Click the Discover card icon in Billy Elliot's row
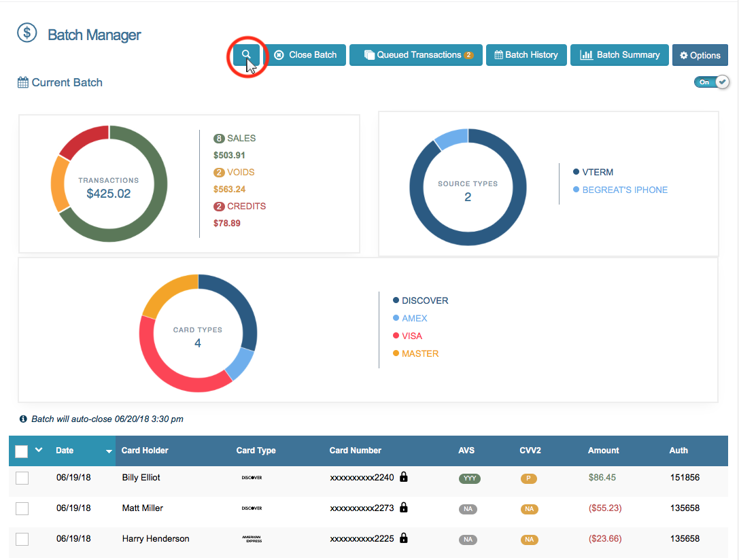739x560 pixels. [252, 478]
